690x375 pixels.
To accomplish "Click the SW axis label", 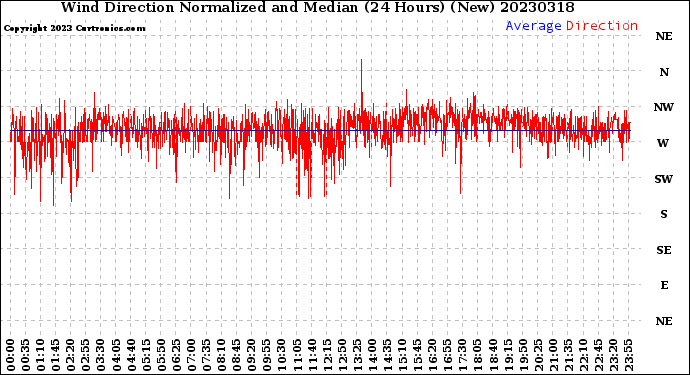I will 664,179.
